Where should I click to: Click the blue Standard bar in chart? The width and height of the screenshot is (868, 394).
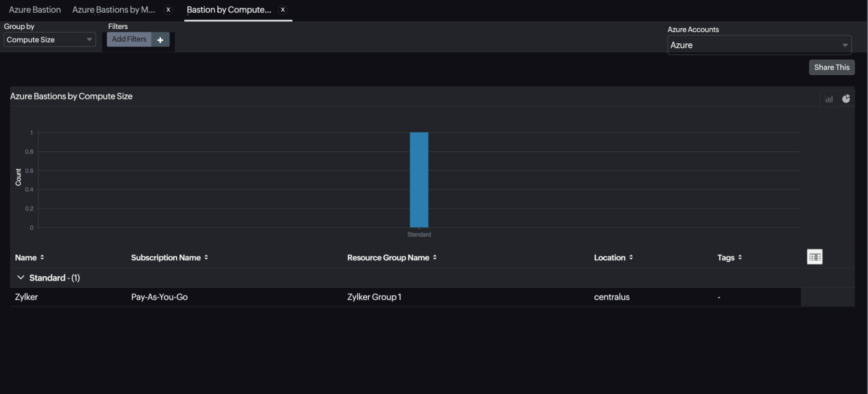point(419,180)
